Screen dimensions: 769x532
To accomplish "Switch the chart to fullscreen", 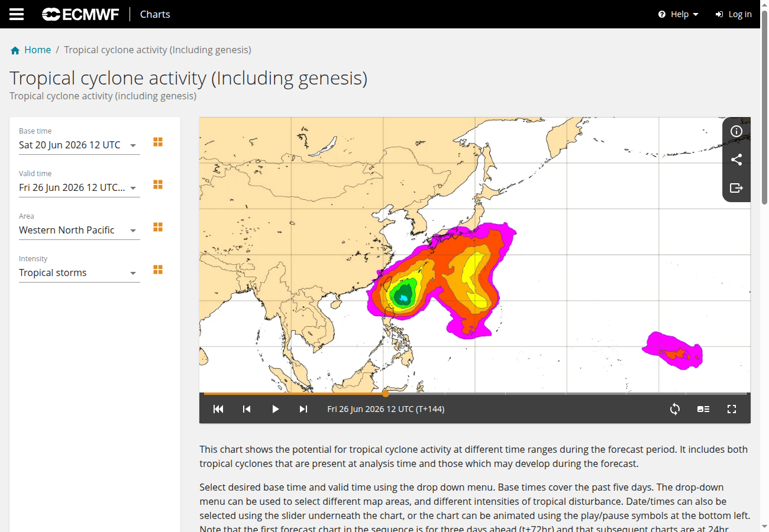I will 732,409.
